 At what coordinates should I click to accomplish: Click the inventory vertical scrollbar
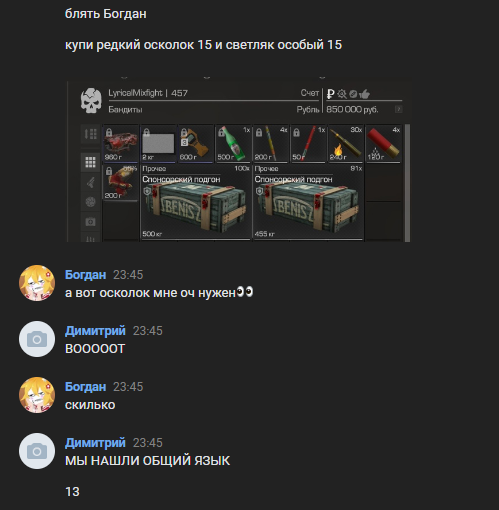click(407, 183)
